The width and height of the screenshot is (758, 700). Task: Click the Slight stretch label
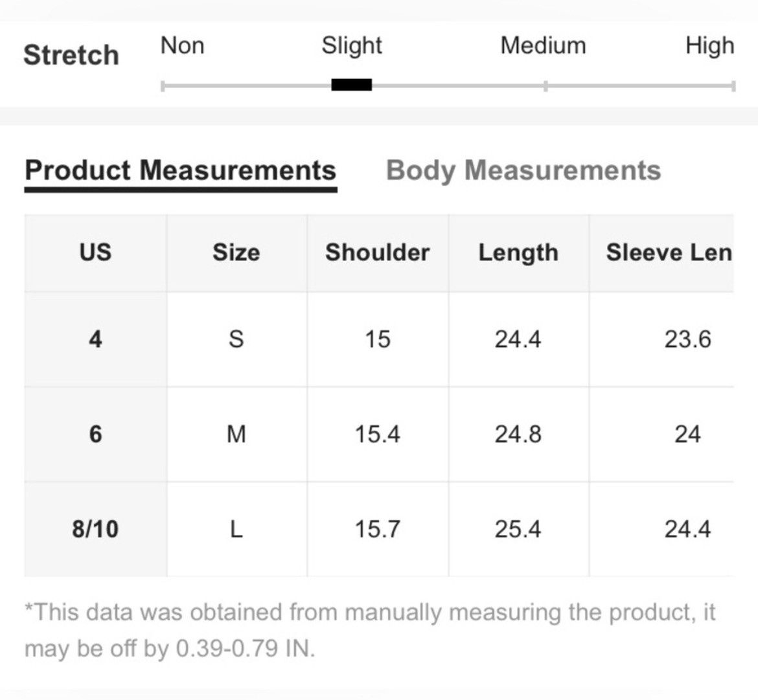pos(351,47)
